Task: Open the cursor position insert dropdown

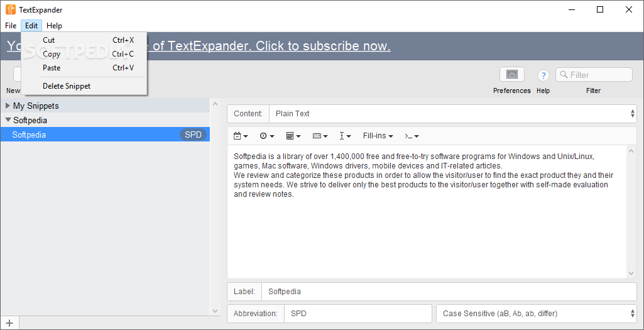Action: pyautogui.click(x=345, y=136)
